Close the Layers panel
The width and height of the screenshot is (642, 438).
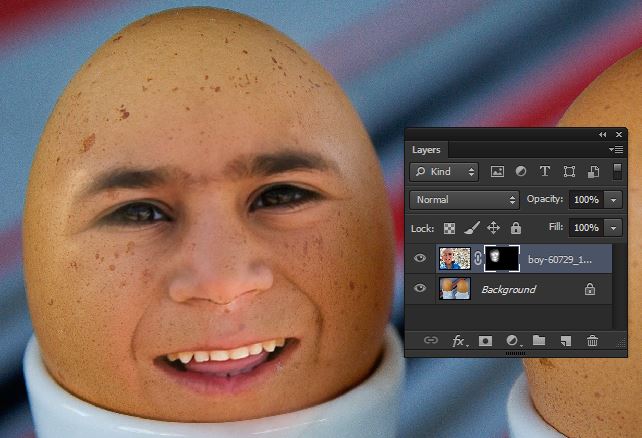pos(619,135)
